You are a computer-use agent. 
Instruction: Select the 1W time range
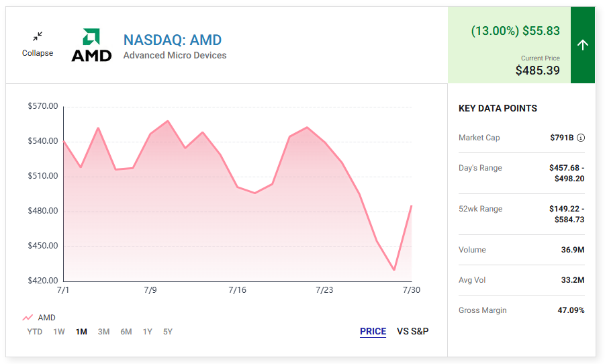tap(59, 332)
